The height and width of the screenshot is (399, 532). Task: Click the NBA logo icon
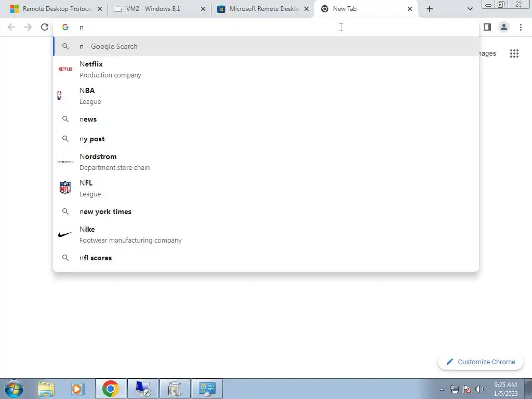tap(60, 96)
